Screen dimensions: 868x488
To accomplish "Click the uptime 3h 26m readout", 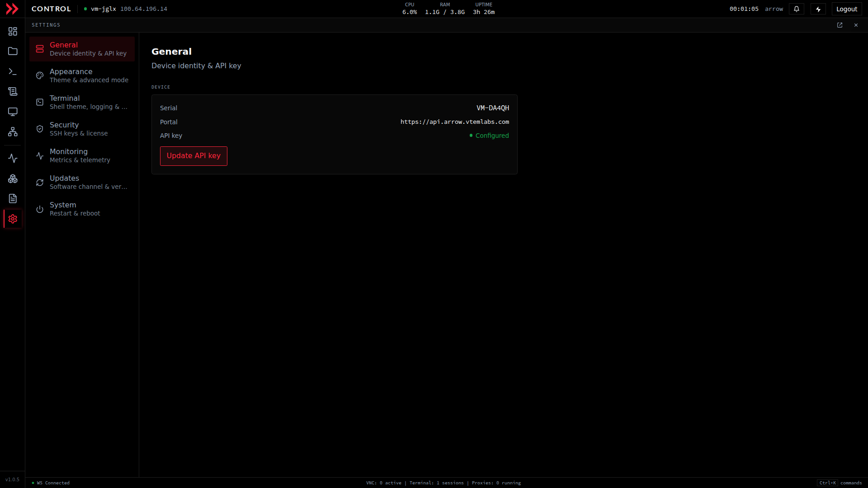I will [x=484, y=9].
